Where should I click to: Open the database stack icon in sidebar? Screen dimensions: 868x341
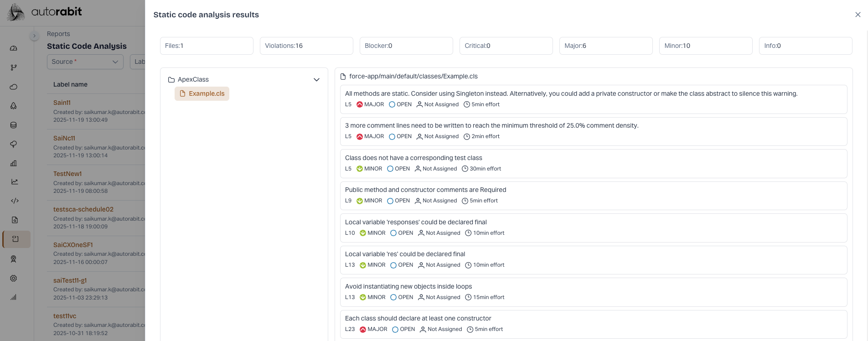pyautogui.click(x=14, y=125)
